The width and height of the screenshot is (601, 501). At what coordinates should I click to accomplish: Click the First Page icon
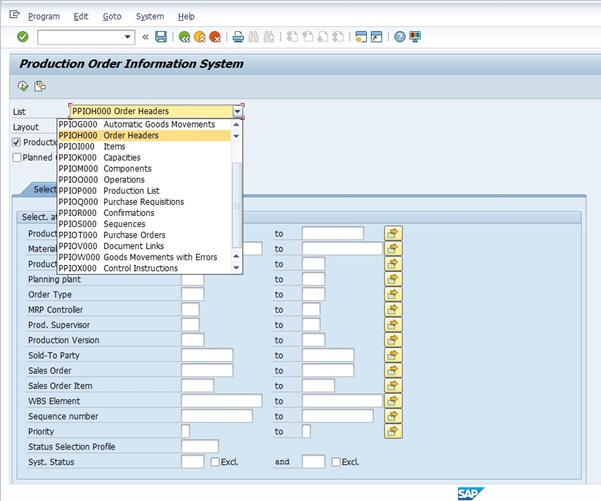click(x=292, y=37)
